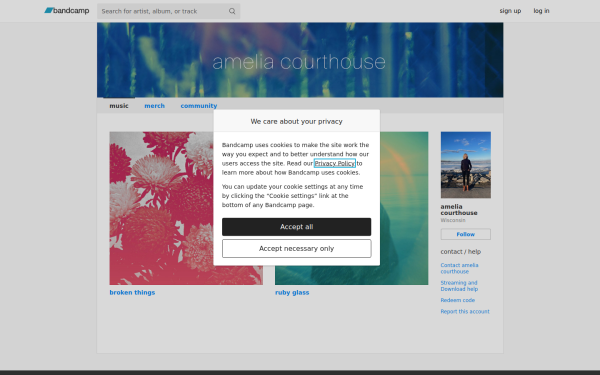600x375 pixels.
Task: Open the sign up link
Action: (510, 11)
